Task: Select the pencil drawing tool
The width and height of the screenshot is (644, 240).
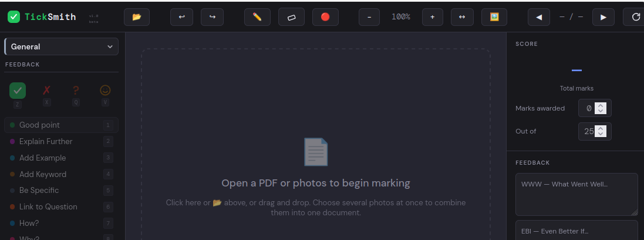Action: pos(257,17)
